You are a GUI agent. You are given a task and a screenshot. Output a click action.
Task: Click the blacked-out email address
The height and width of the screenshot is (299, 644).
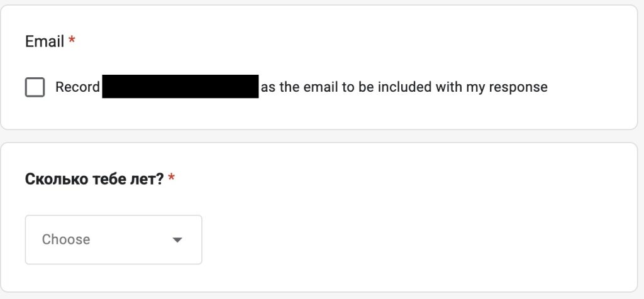(180, 87)
